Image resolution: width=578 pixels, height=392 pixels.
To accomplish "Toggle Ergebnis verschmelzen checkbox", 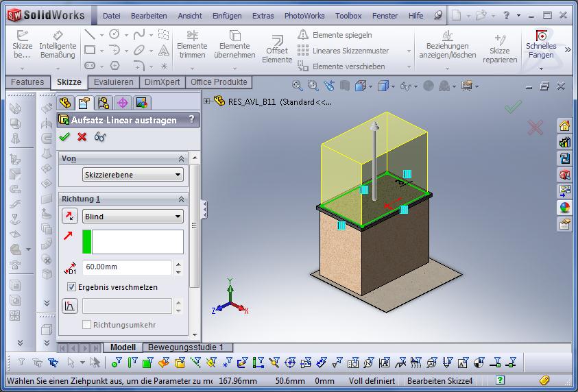I will [x=72, y=287].
